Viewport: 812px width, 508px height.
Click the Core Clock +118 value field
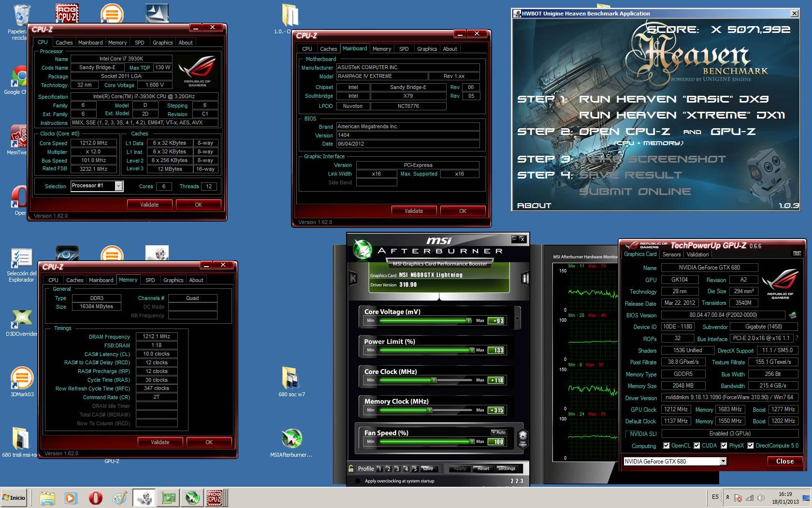[x=496, y=380]
